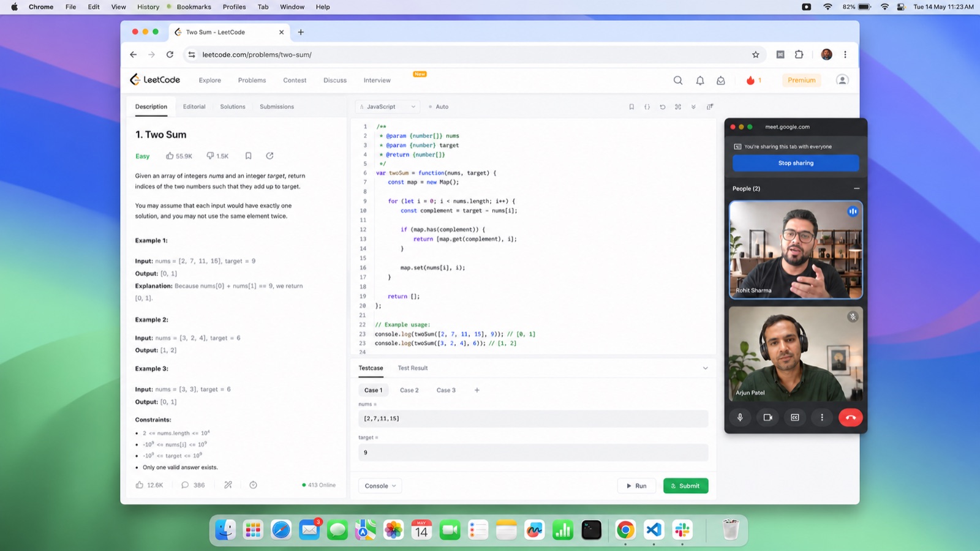Select the Case 2 tab
Image resolution: width=980 pixels, height=551 pixels.
pyautogui.click(x=409, y=390)
